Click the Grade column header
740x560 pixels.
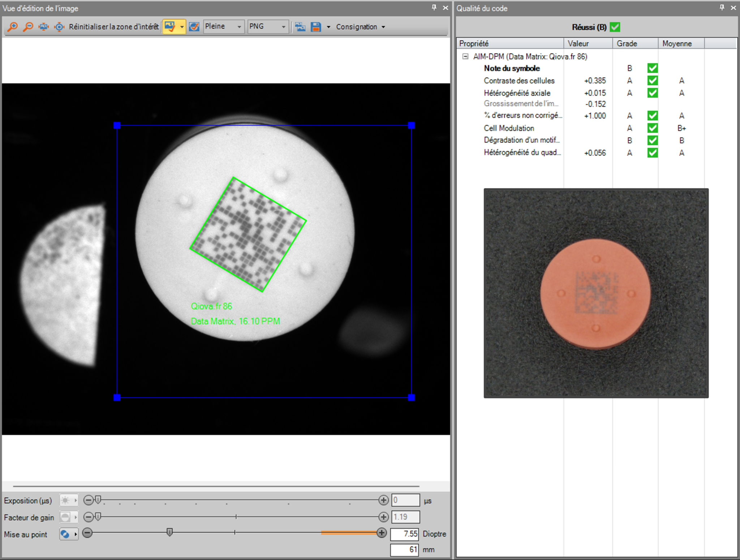pos(636,43)
